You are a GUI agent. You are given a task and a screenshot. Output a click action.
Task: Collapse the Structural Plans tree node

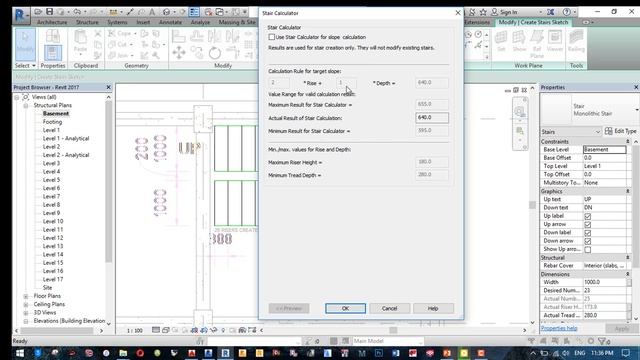[26, 105]
